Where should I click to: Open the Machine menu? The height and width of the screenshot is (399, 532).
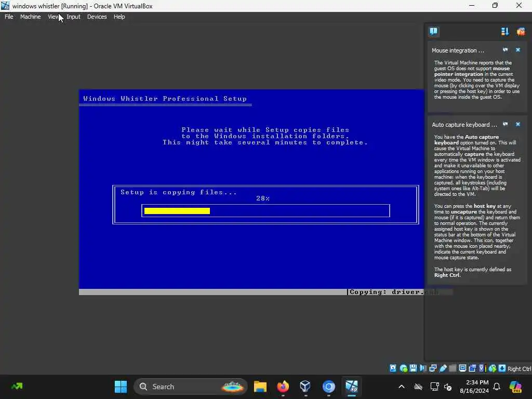coord(30,17)
